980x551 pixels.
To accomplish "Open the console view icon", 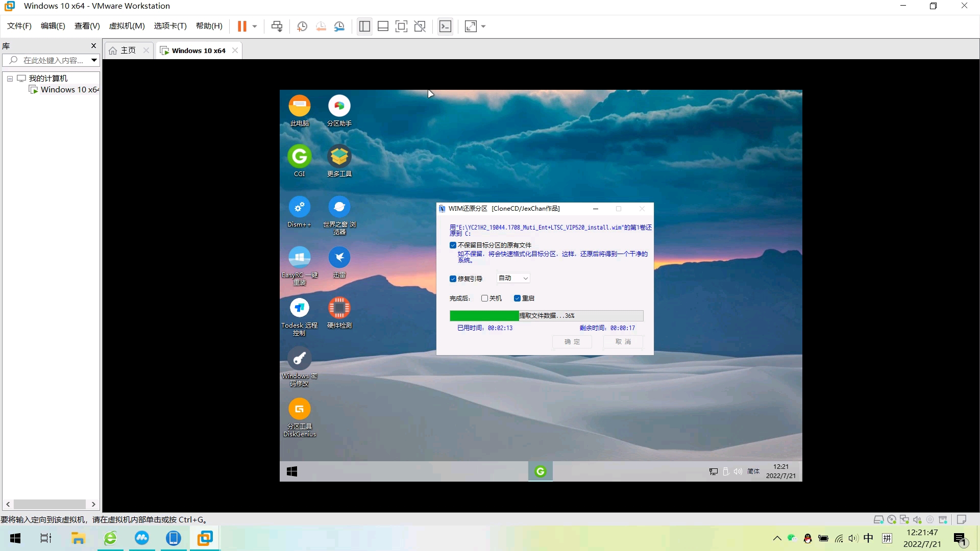I will (445, 26).
